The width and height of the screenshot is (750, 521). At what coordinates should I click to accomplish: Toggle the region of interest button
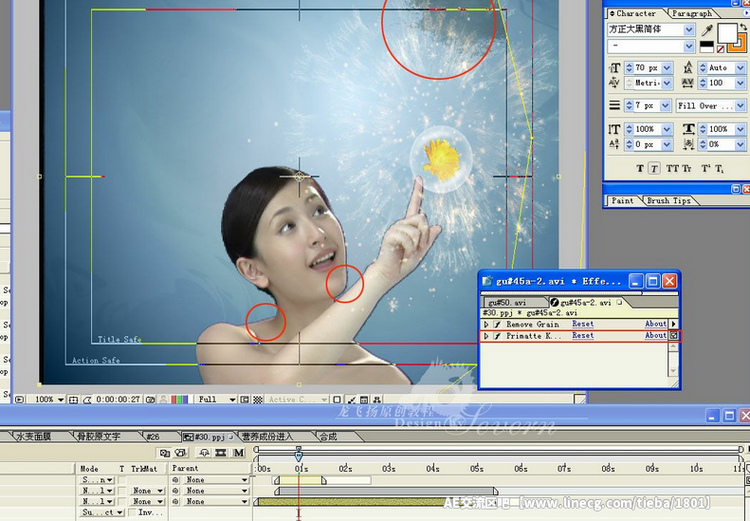[x=244, y=399]
